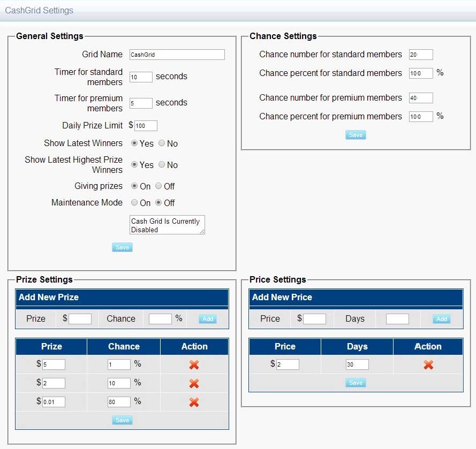The height and width of the screenshot is (449, 476).
Task: Click the standard members timer field
Action: pos(141,77)
